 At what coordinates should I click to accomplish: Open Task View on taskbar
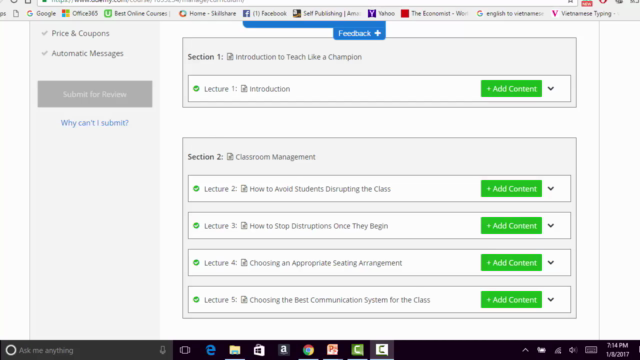[185, 350]
